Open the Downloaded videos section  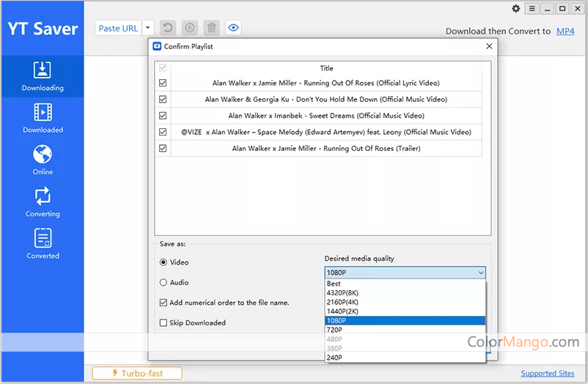pos(43,118)
